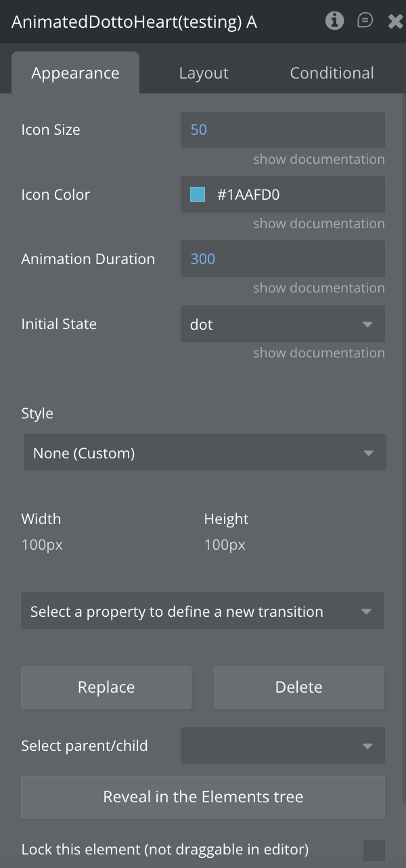Image resolution: width=406 pixels, height=868 pixels.
Task: Click the Icon Size input field
Action: point(282,130)
